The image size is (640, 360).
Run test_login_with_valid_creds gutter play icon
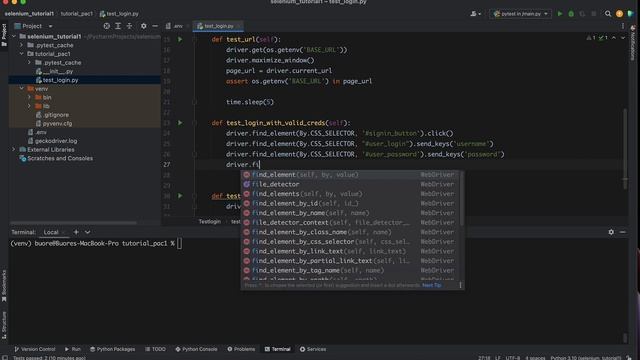[x=180, y=123]
